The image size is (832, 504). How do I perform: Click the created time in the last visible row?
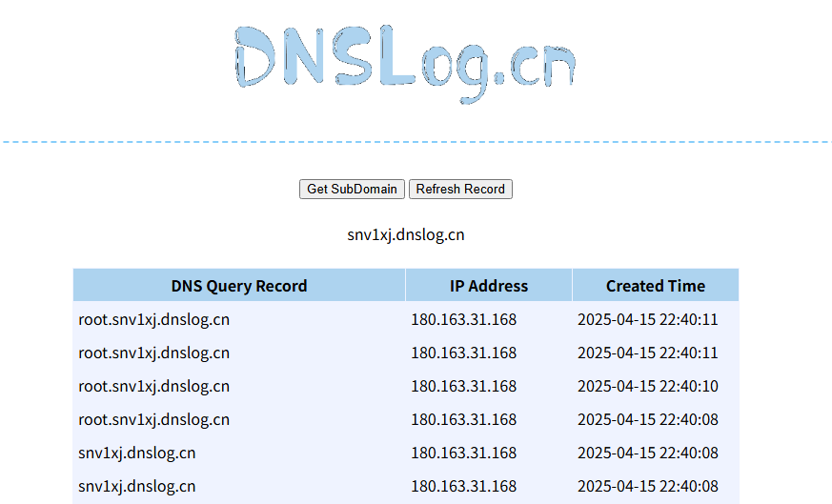647,487
